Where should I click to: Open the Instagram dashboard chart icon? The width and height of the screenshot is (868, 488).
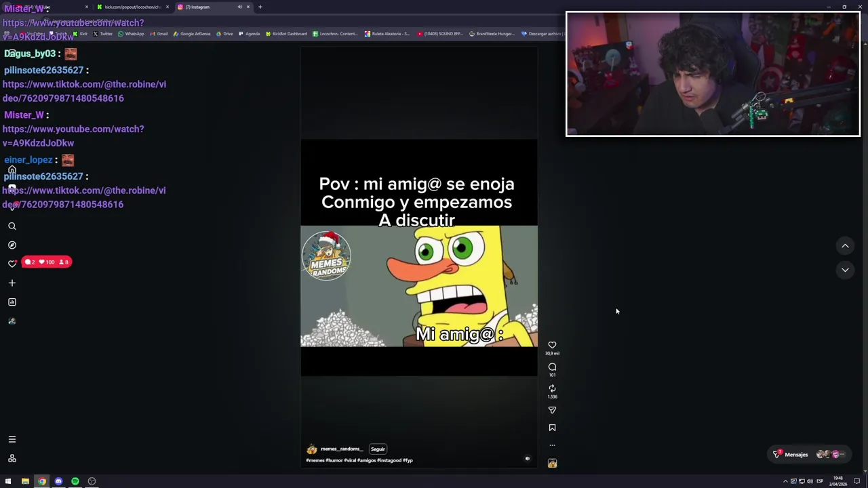click(12, 302)
